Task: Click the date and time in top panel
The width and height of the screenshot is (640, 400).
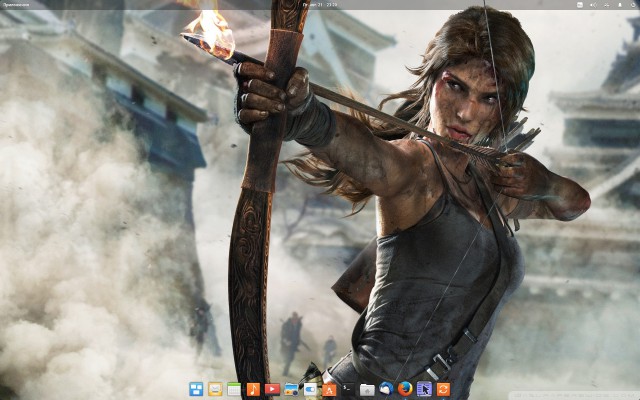Action: point(320,5)
